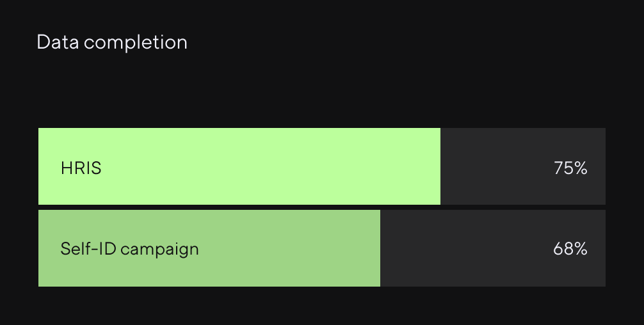Click the percent sign after 68
Screen dimensions: 644x325
tap(581, 248)
